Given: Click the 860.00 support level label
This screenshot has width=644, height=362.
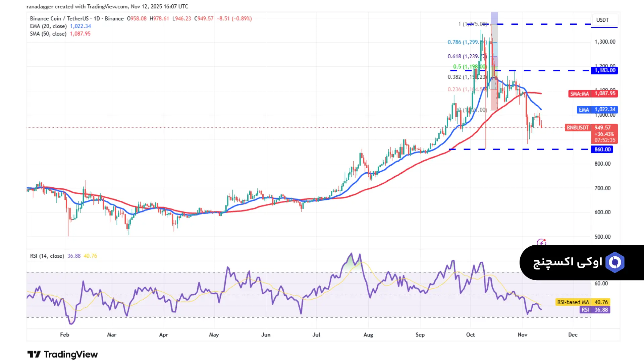Looking at the screenshot, I should [602, 149].
